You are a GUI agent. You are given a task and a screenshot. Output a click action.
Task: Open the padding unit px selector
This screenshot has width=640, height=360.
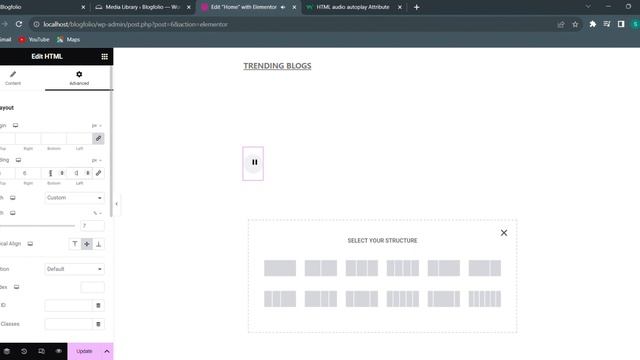pos(97,160)
